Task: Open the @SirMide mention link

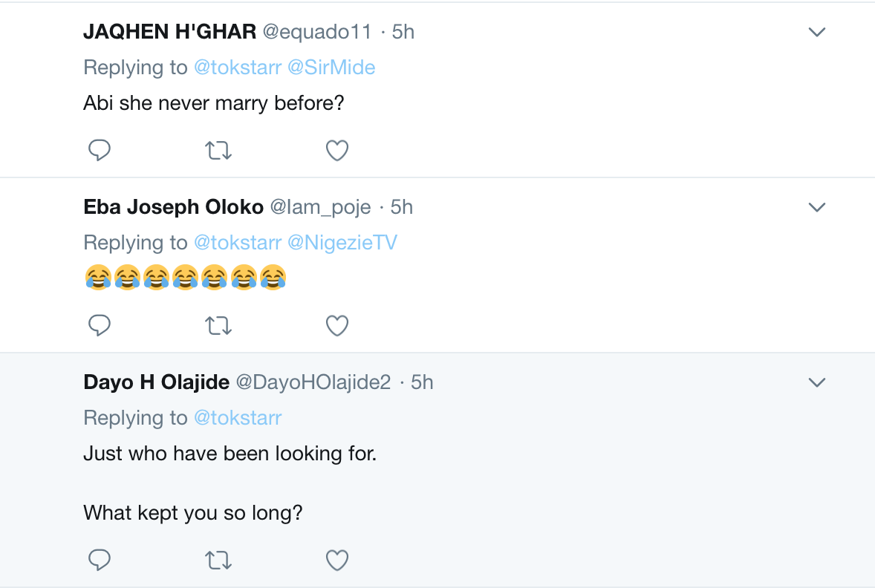Action: click(331, 68)
